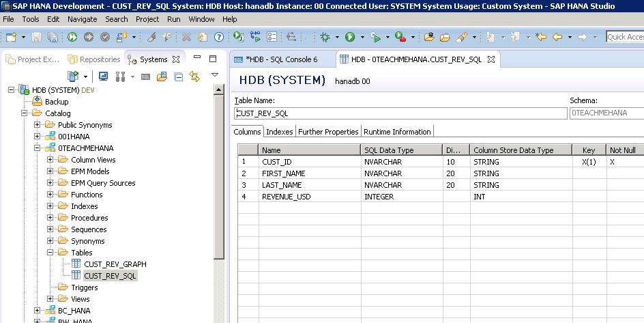Switch to the Project Explorer tab
Screen dimensions: 644x323
click(x=33, y=59)
